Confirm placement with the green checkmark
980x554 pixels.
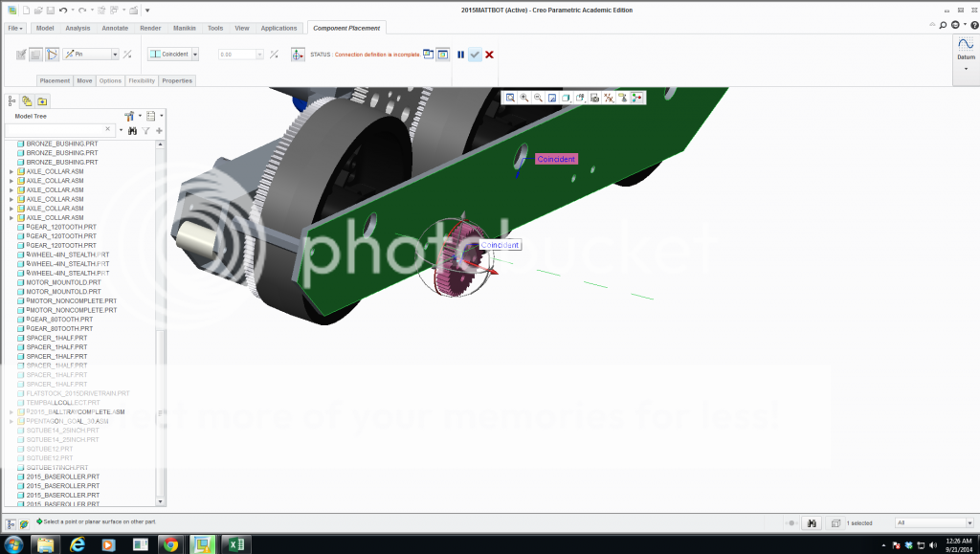[x=474, y=55]
